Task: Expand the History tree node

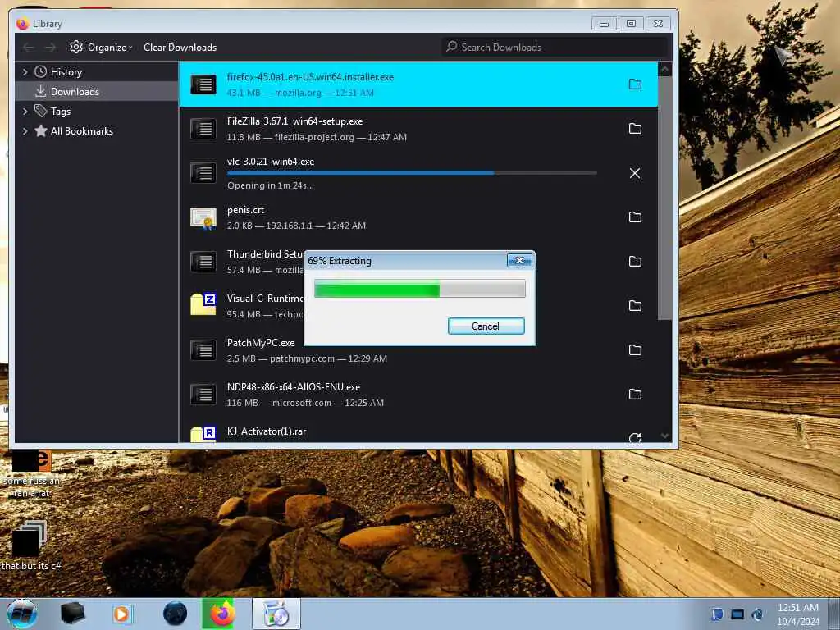Action: coord(25,72)
